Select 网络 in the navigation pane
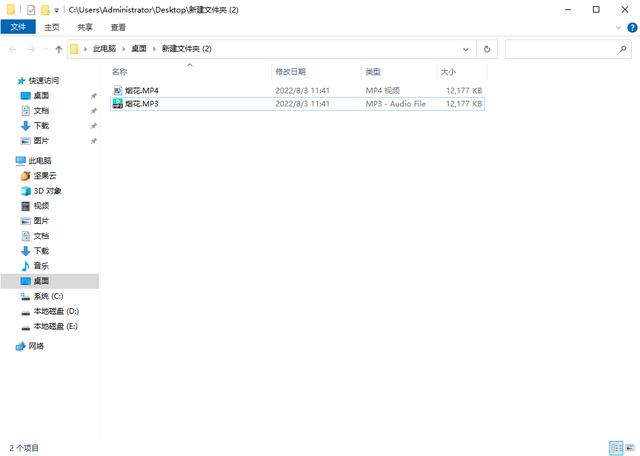This screenshot has width=640, height=456. tap(36, 346)
